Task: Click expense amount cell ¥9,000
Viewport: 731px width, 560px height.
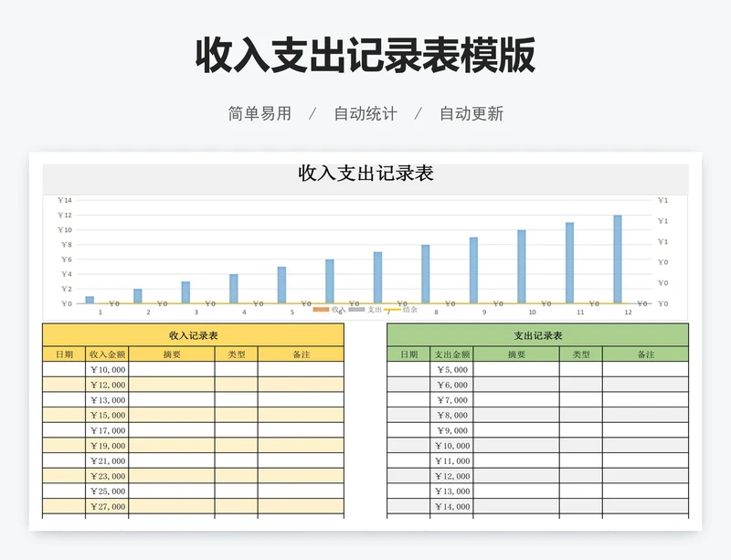Action: (451, 430)
